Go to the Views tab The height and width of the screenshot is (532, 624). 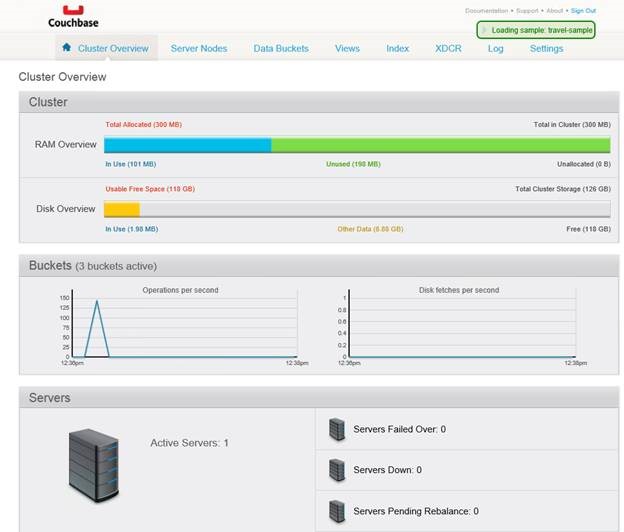(x=347, y=49)
